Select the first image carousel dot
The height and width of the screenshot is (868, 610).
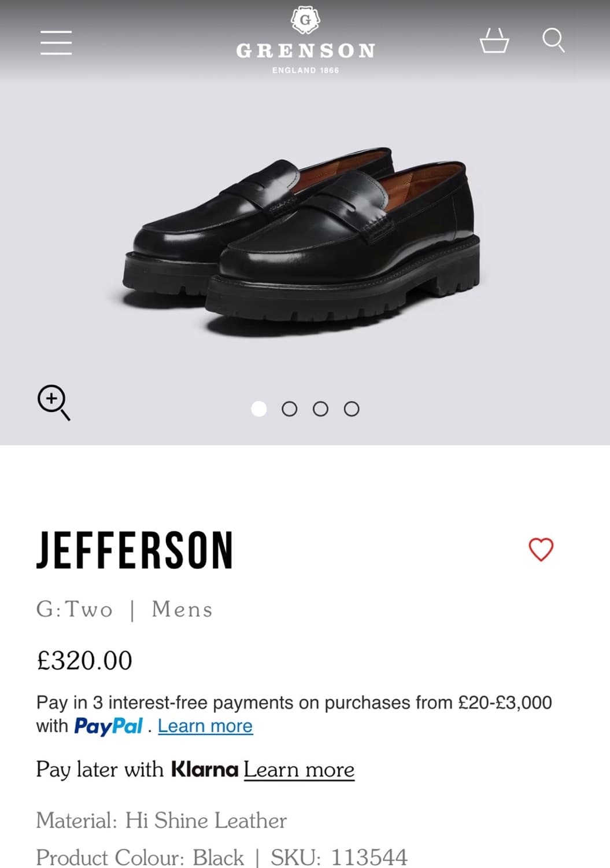pyautogui.click(x=259, y=409)
